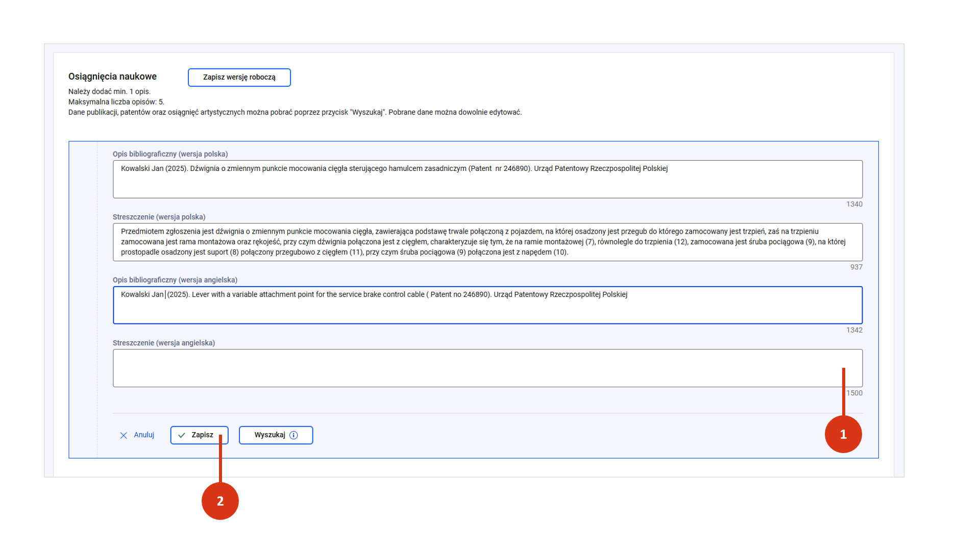This screenshot has width=980, height=551.
Task: Click the 1342 character counter
Action: 854,330
